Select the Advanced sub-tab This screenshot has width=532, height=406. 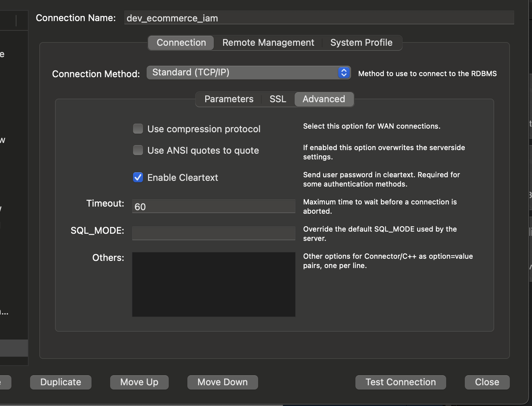coord(324,99)
